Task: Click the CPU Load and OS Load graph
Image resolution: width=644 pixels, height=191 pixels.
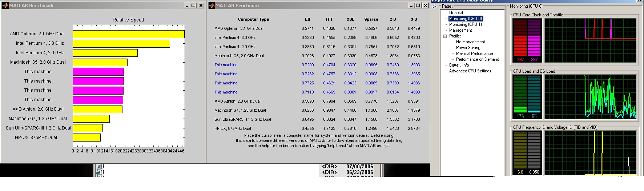Action: pos(590,97)
